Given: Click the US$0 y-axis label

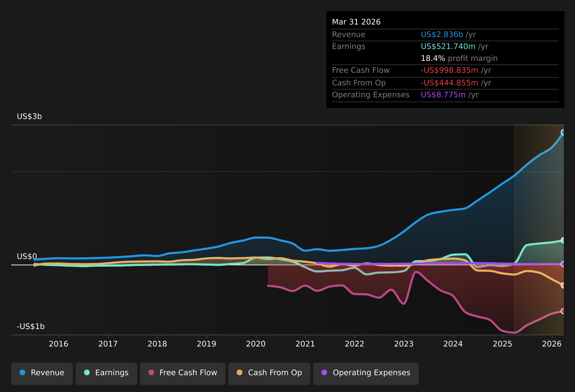Looking at the screenshot, I should coord(27,257).
